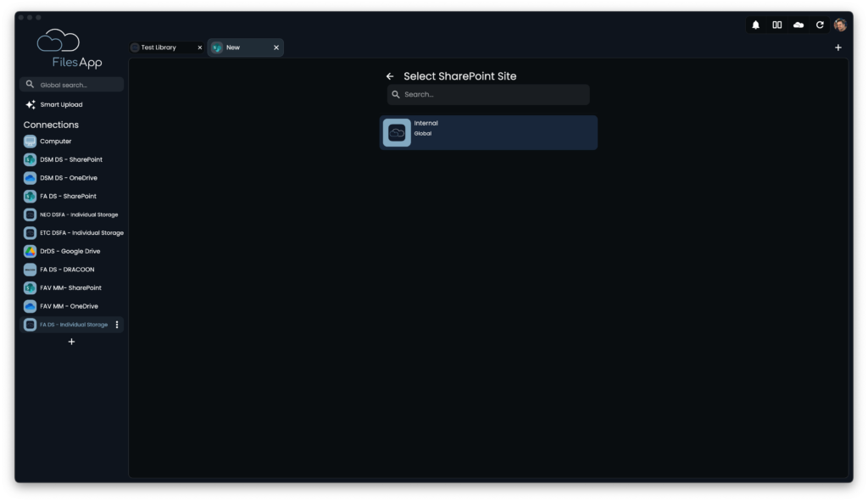Add a new tab with plus icon

838,47
